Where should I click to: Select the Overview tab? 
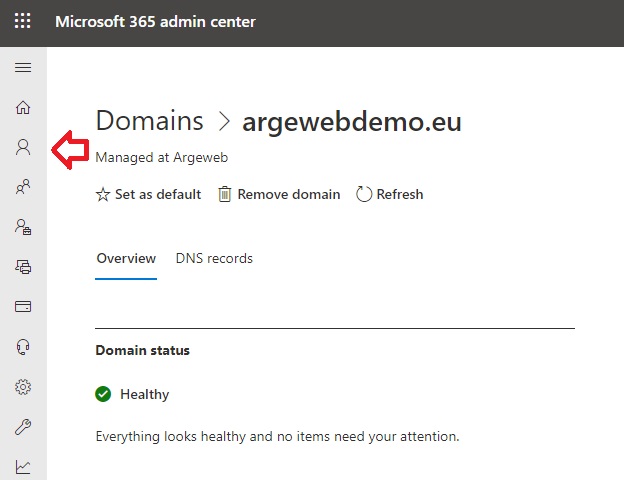point(126,258)
